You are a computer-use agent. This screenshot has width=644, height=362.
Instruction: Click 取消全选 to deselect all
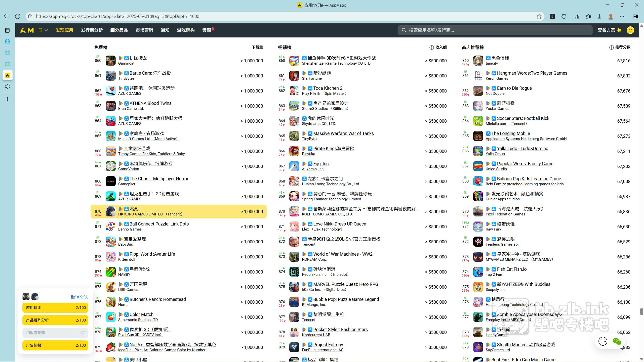[79, 297]
